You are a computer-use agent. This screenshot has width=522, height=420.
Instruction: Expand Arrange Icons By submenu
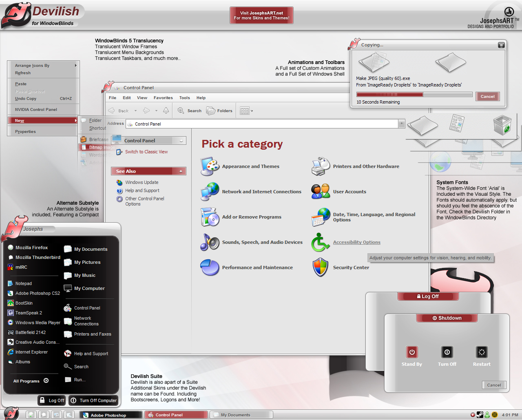[43, 65]
